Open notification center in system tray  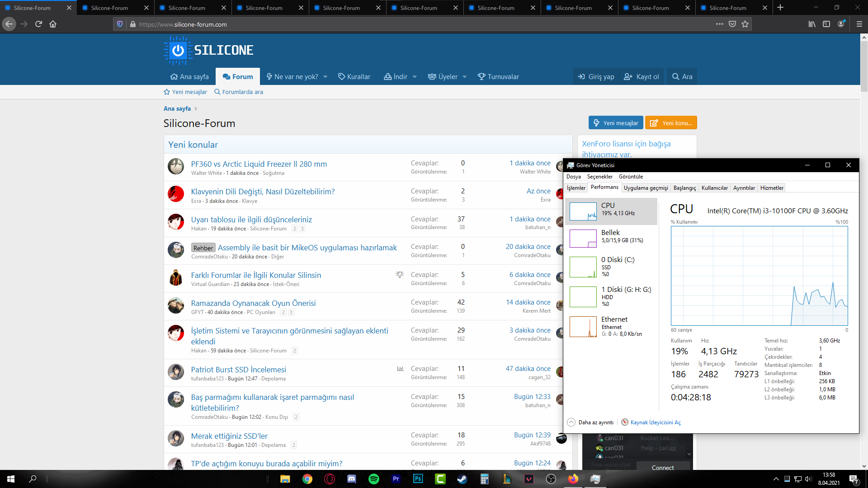coord(854,479)
